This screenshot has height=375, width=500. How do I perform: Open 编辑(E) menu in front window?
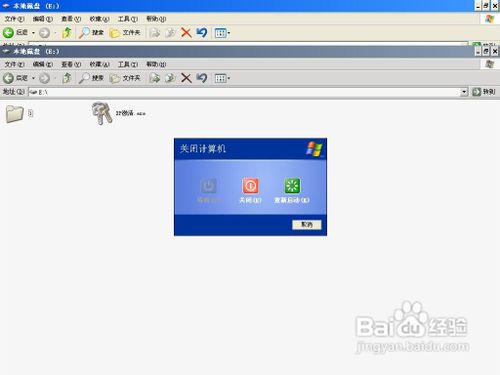[x=43, y=64]
